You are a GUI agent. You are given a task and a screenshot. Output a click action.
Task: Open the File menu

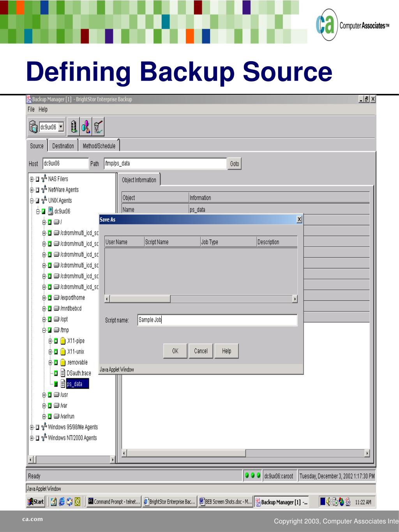pos(31,110)
